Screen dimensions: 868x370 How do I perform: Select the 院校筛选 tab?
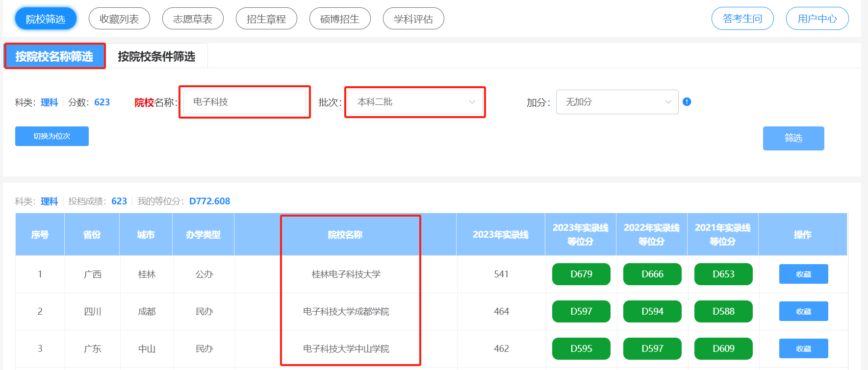click(x=46, y=19)
